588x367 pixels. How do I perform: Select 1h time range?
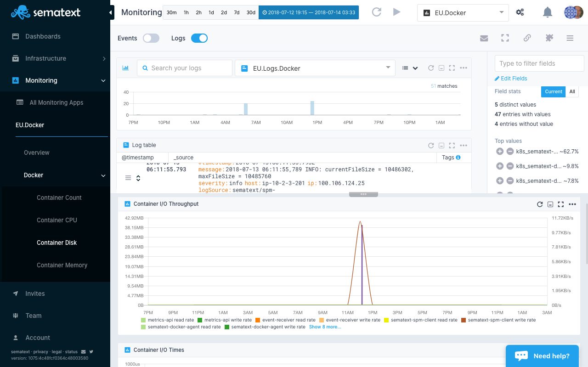pyautogui.click(x=186, y=12)
